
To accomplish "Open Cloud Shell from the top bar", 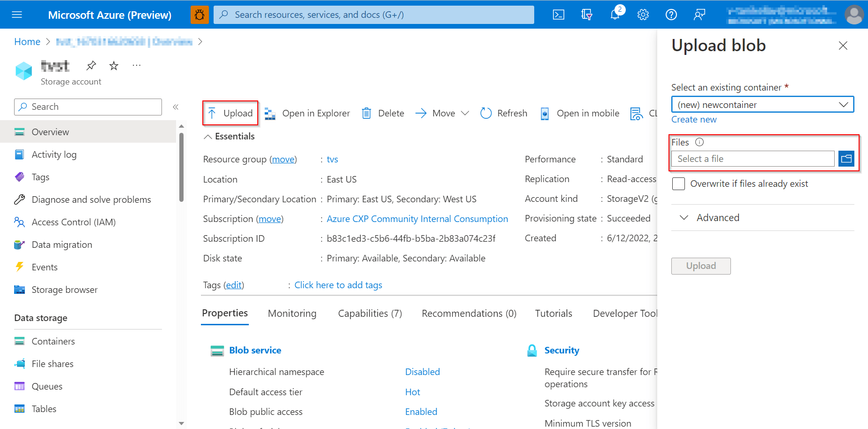I will 558,15.
